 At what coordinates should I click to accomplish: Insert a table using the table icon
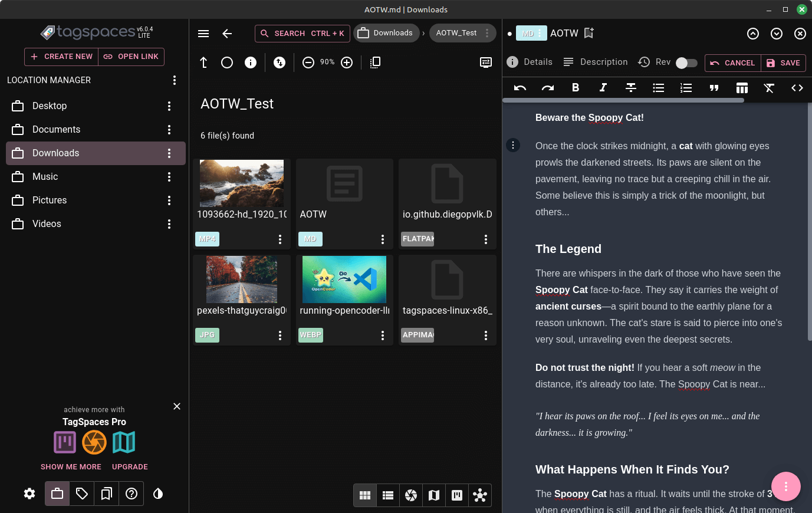click(x=742, y=88)
